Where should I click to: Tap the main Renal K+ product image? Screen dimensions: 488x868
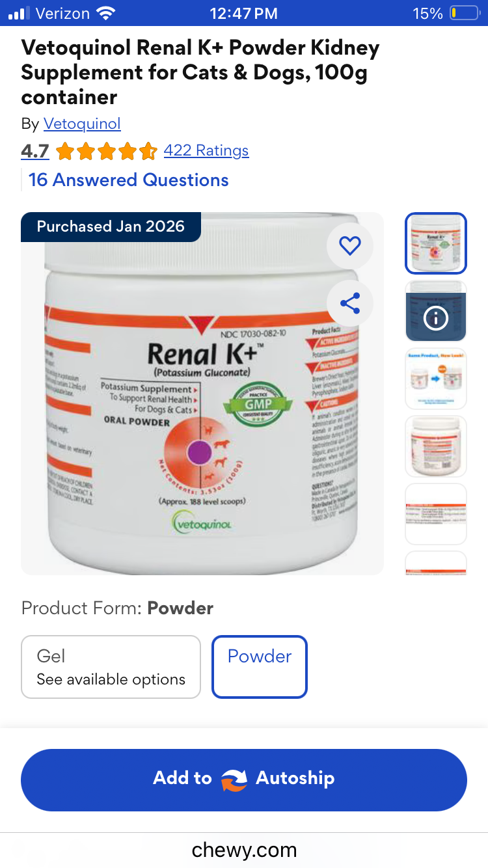tap(202, 394)
